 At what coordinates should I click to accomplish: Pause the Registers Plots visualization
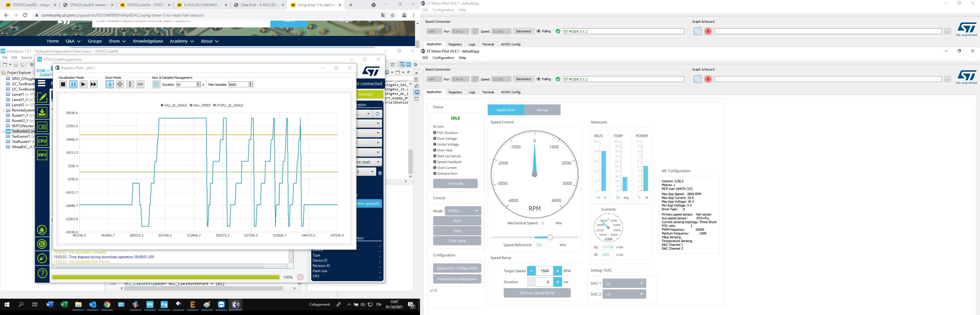(73, 85)
